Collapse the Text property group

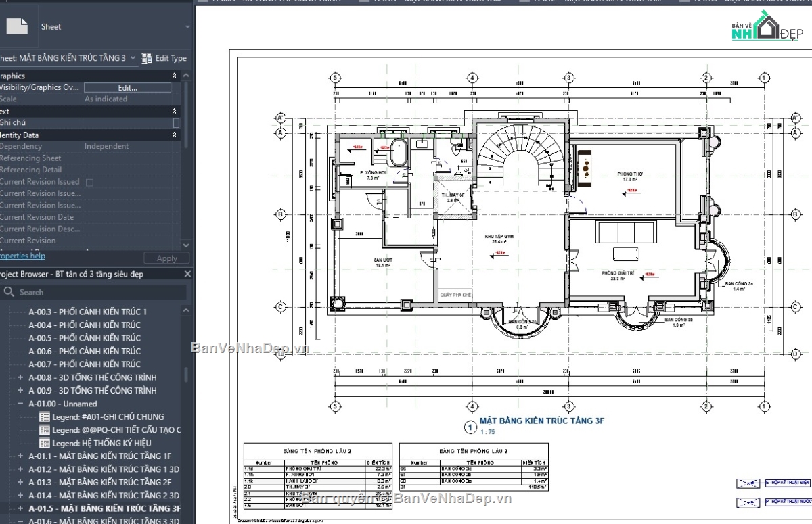(174, 112)
